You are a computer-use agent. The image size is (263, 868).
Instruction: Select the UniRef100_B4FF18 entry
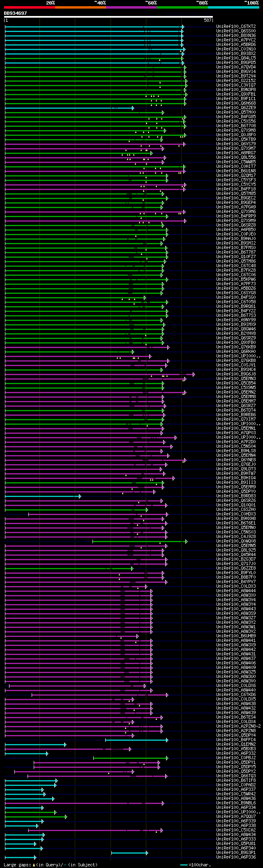click(x=236, y=189)
